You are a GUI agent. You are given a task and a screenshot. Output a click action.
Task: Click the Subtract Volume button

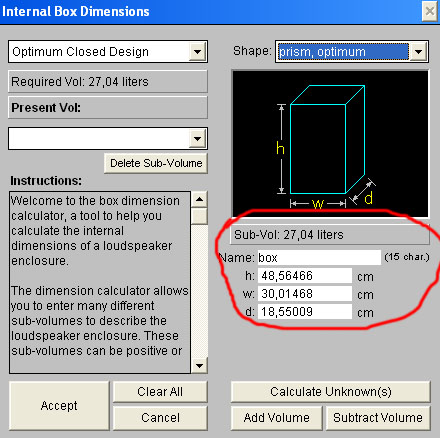click(x=378, y=418)
